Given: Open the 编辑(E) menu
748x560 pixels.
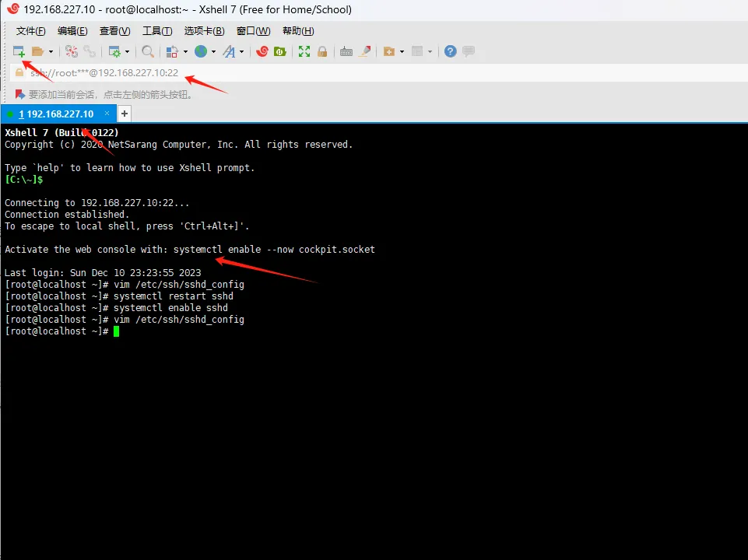Looking at the screenshot, I should click(72, 31).
